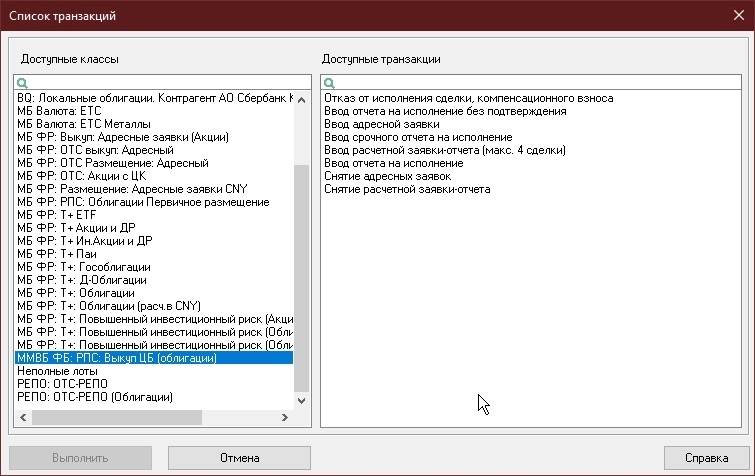Select the МБ ФР: Т+ Паи class
This screenshot has width=755, height=476.
tap(154, 254)
